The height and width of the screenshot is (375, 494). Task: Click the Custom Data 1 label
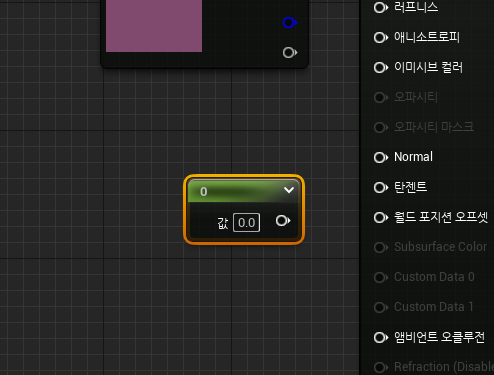[x=434, y=307]
